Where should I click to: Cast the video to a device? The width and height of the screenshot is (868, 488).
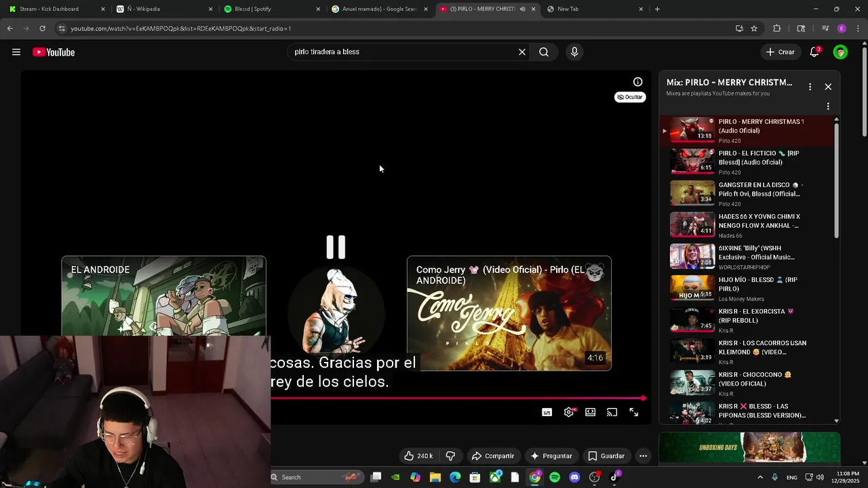pos(612,412)
